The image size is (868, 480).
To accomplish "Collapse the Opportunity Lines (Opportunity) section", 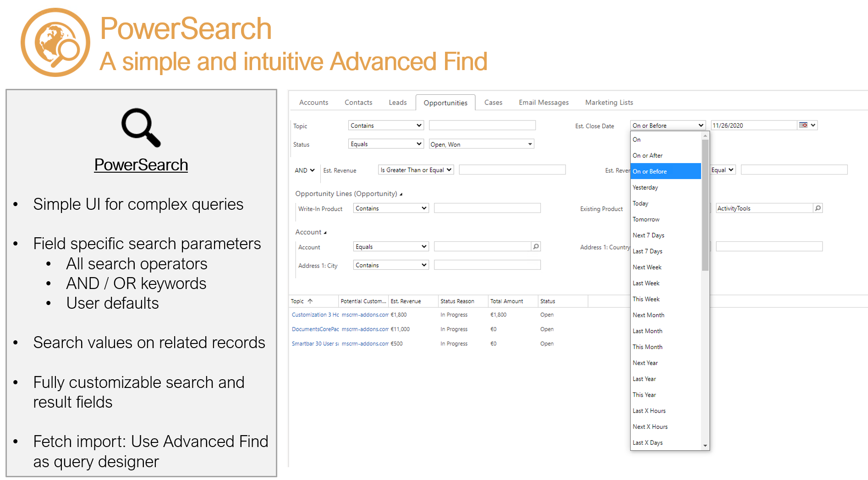I will [x=401, y=194].
